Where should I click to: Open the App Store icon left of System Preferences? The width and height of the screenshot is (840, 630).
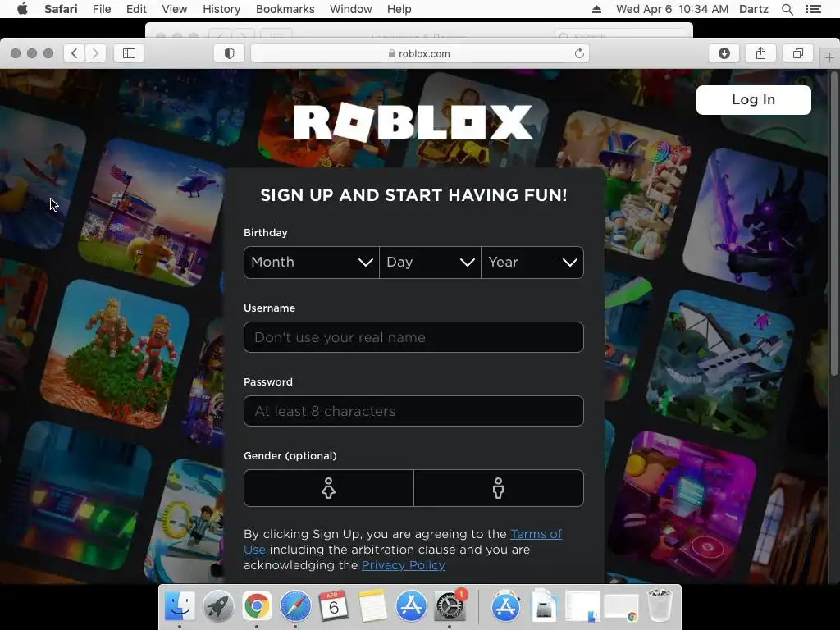tap(411, 606)
